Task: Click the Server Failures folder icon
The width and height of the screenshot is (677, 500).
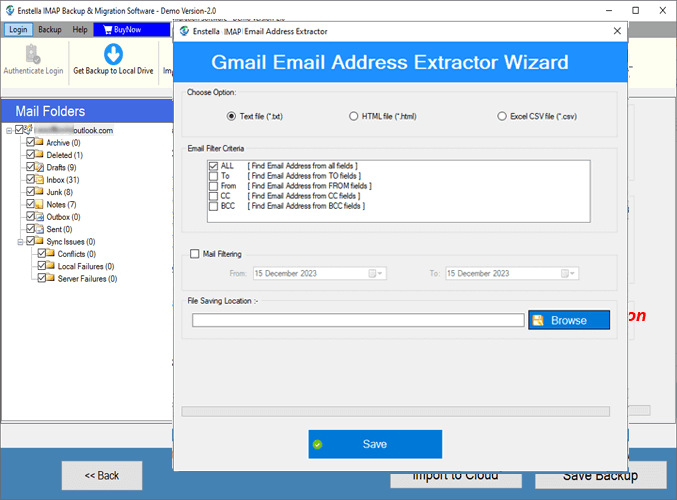Action: [51, 278]
